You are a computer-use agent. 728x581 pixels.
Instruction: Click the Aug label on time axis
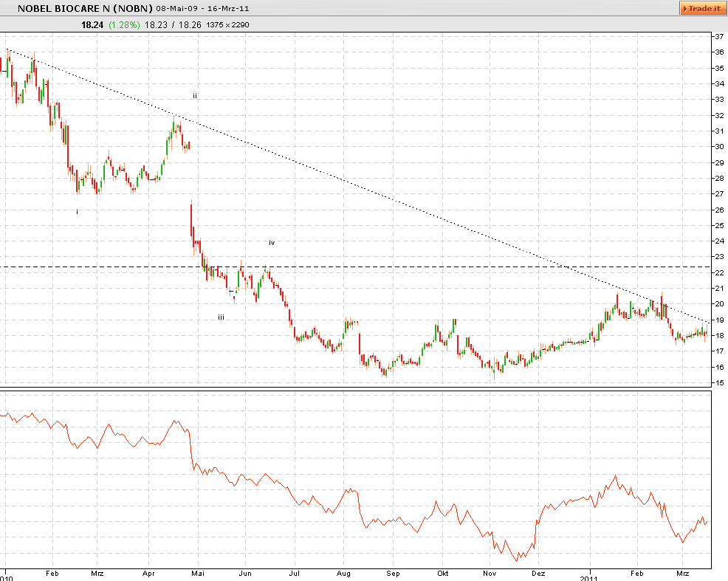pyautogui.click(x=343, y=574)
